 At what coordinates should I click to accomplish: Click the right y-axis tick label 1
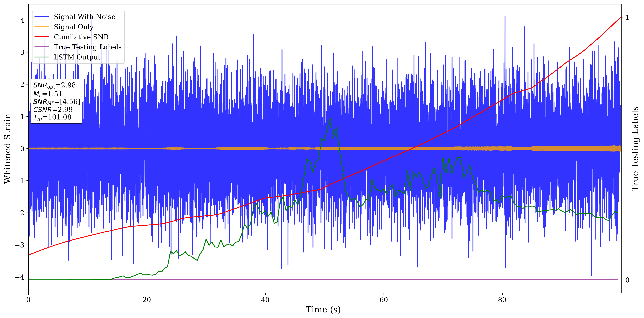(x=627, y=17)
